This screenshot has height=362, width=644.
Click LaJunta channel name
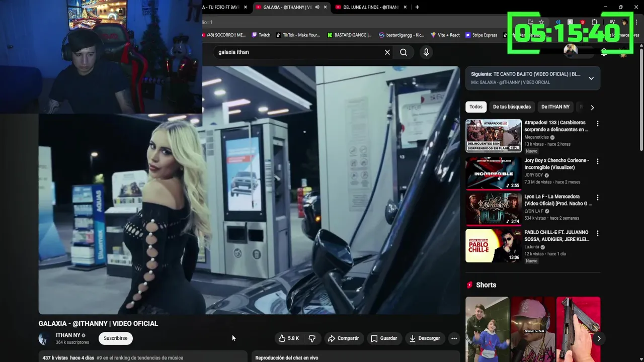pos(531,247)
